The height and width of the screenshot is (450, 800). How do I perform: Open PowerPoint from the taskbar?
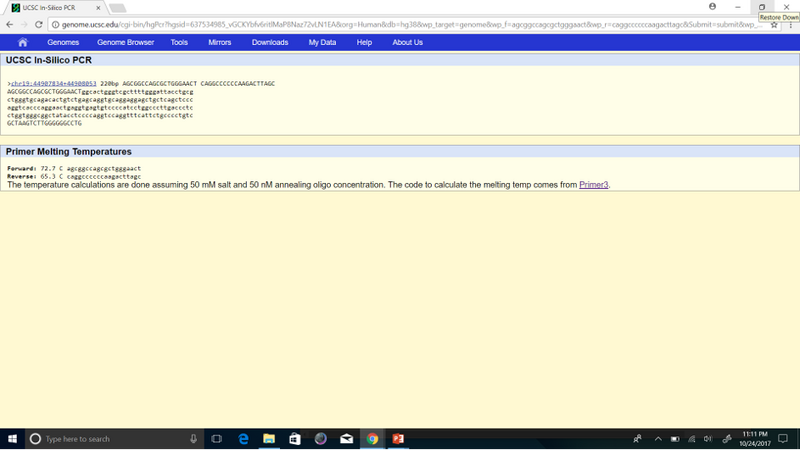pyautogui.click(x=398, y=438)
